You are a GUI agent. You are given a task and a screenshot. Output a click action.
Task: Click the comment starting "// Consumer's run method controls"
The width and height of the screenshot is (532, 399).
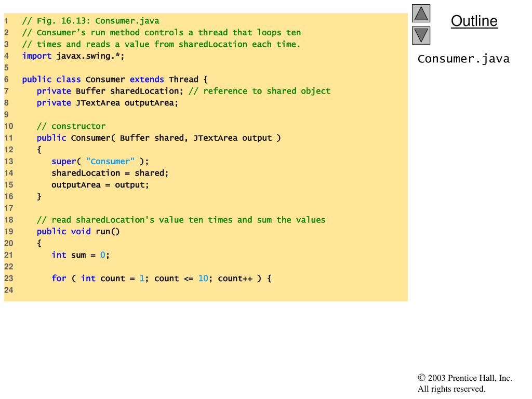[x=162, y=33]
